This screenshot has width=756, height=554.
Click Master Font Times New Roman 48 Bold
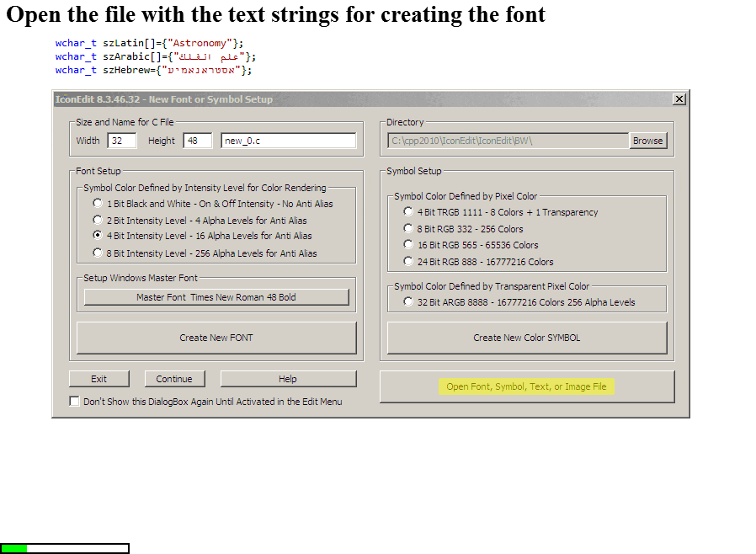tap(215, 296)
